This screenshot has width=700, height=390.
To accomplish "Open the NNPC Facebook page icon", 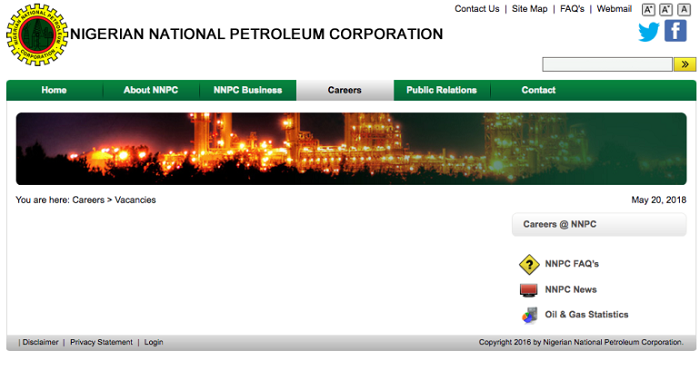I will pyautogui.click(x=675, y=31).
